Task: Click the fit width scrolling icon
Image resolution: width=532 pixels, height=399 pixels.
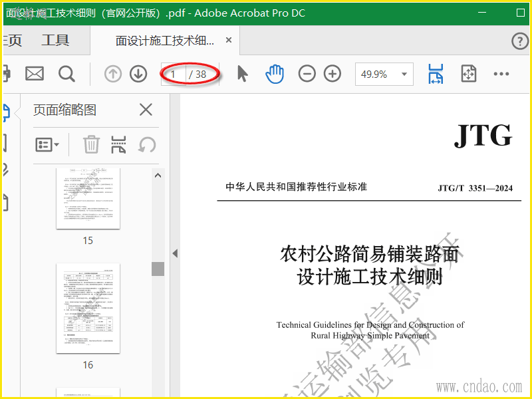Action: point(436,74)
